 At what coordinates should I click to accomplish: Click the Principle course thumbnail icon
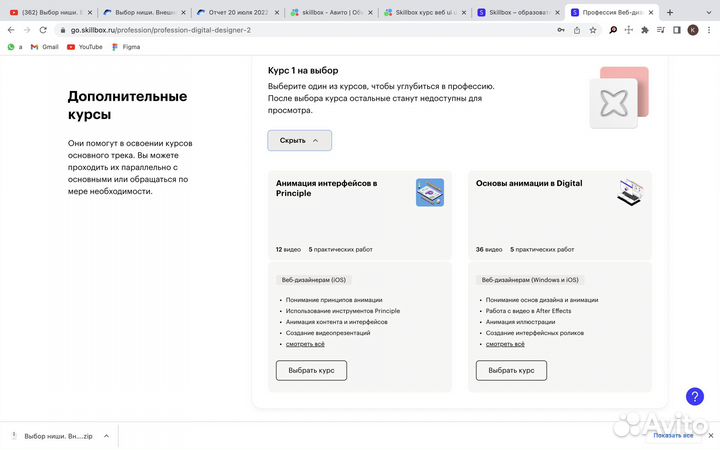click(430, 192)
